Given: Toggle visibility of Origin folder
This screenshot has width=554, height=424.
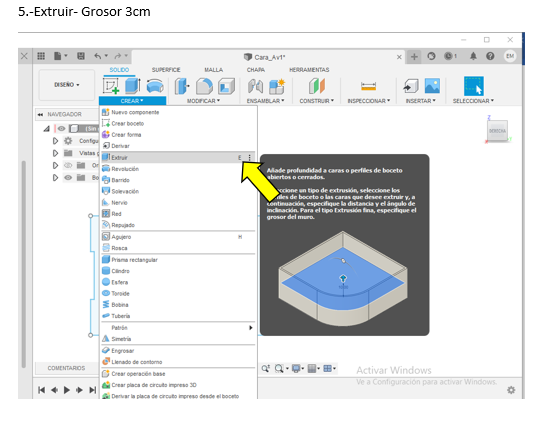Looking at the screenshot, I should click(x=68, y=165).
